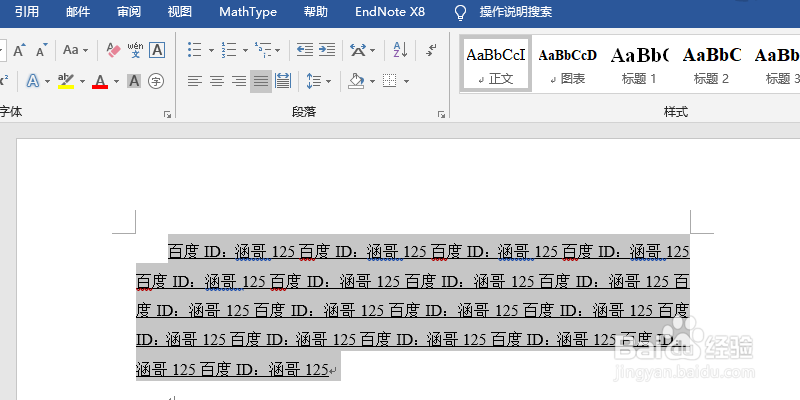This screenshot has height=400, width=800.
Task: Clear all formatting with the eraser icon
Action: 113,50
